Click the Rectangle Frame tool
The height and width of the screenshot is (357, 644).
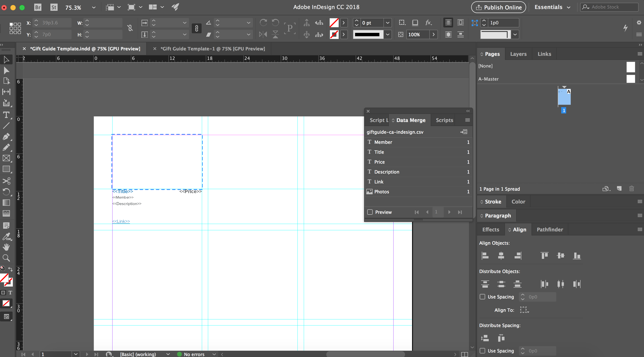(x=6, y=158)
